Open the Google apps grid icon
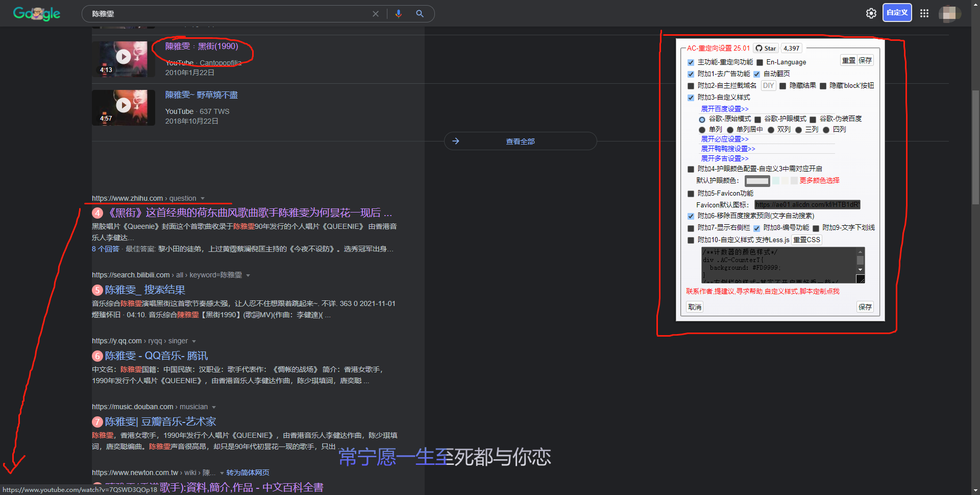The image size is (980, 495). click(x=924, y=13)
